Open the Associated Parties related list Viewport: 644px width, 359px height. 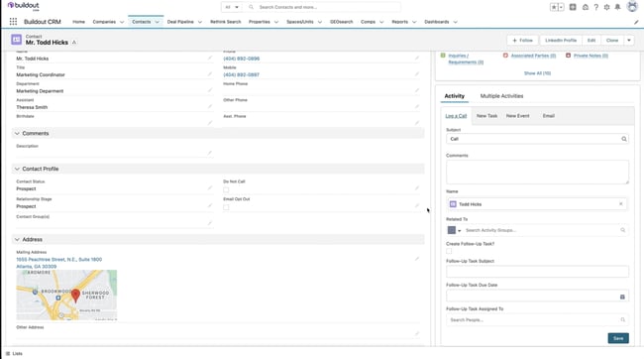[x=533, y=56]
